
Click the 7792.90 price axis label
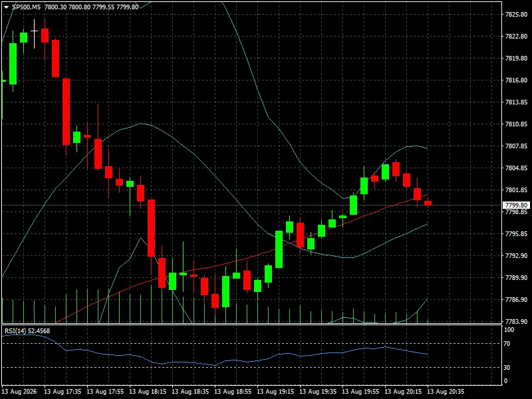(x=516, y=255)
